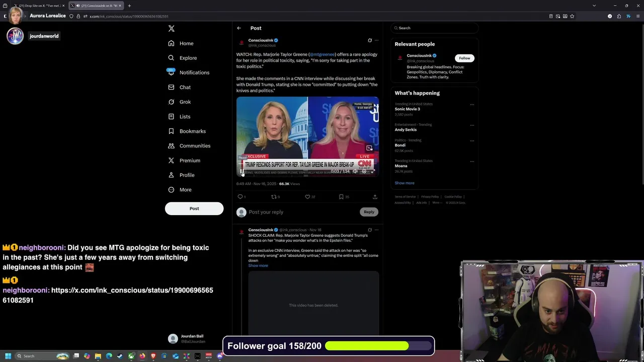This screenshot has width=644, height=362.
Task: Open Grok from the sidebar
Action: coord(180,102)
